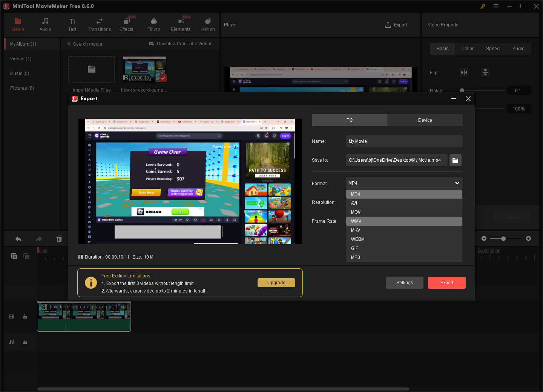Click the red Export button
Image resolution: width=543 pixels, height=392 pixels.
tap(447, 283)
